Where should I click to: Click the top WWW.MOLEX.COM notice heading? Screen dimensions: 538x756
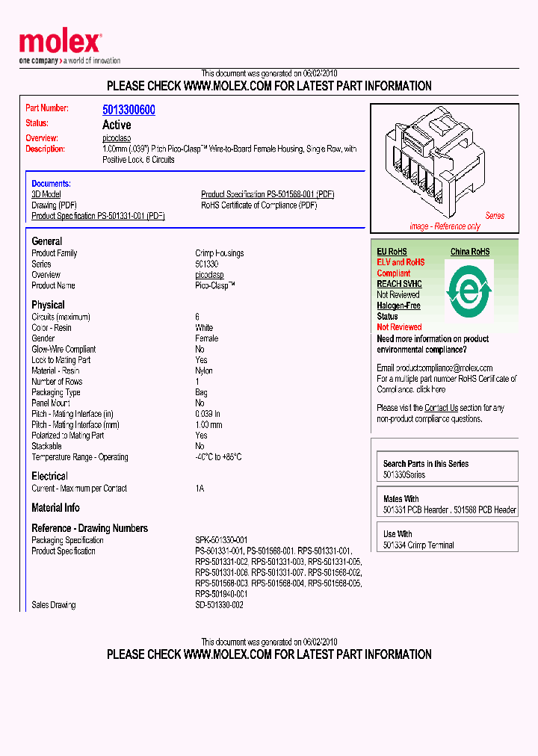(x=269, y=87)
